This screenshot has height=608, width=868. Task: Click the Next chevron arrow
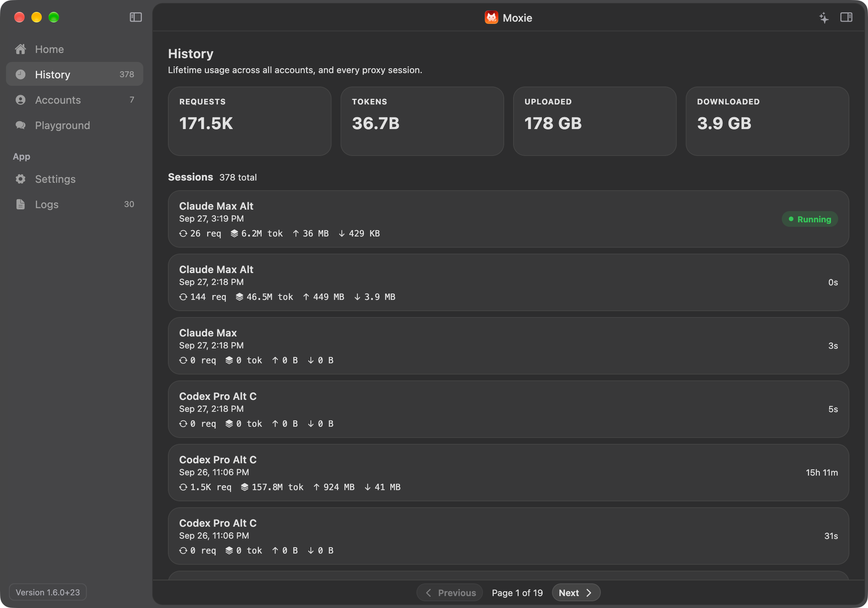[589, 592]
